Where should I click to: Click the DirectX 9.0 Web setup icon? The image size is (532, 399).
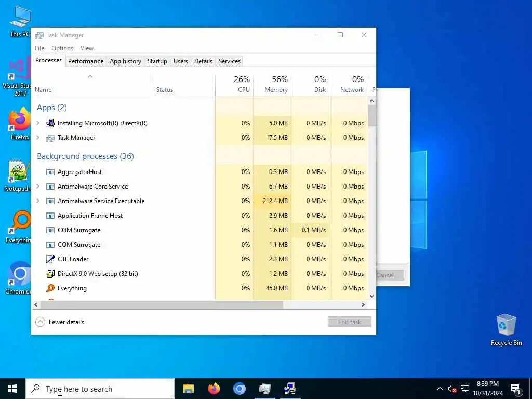(x=50, y=274)
